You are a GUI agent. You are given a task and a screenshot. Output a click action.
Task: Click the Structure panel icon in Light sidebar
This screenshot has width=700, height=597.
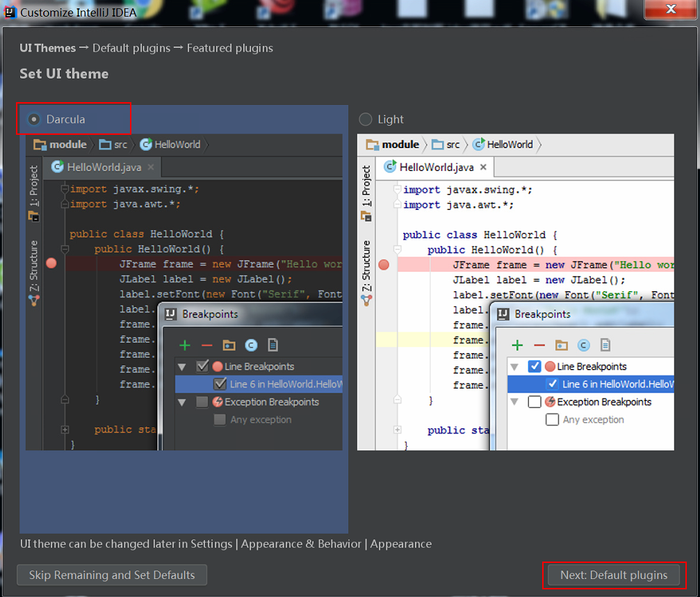pos(366,301)
